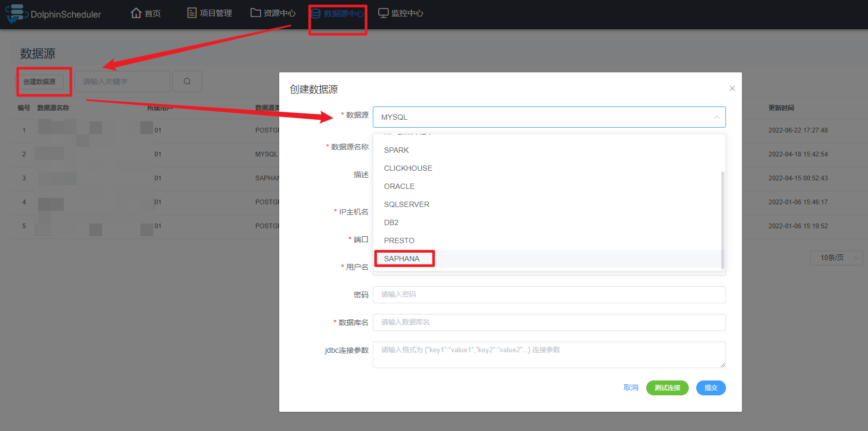Open 项目管理 project management menu
This screenshot has height=431, width=868.
click(x=210, y=13)
